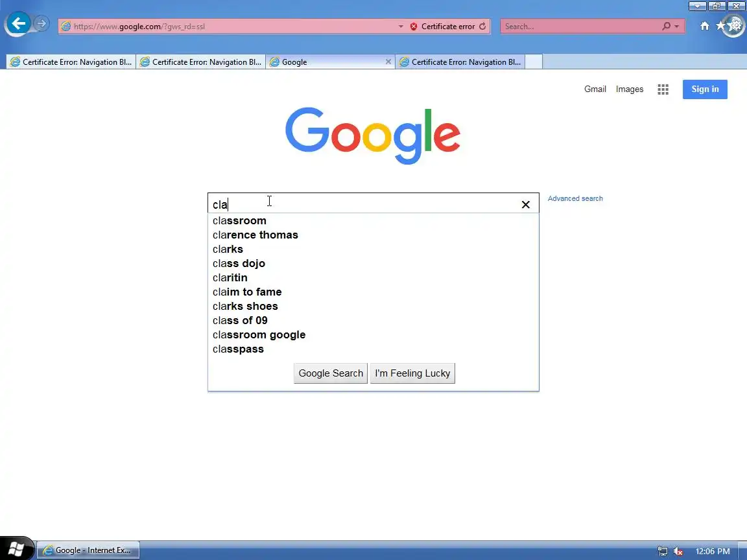Select suggestion 'classroom'

[373, 220]
